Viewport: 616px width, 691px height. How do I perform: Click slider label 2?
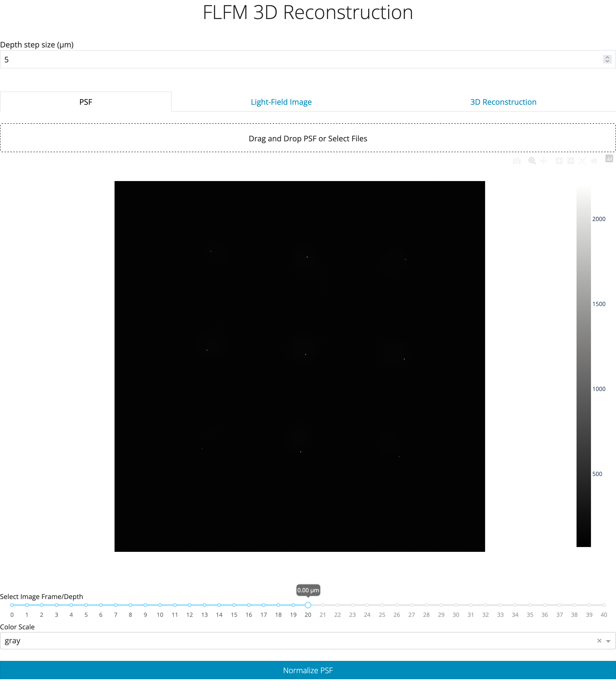tap(42, 615)
